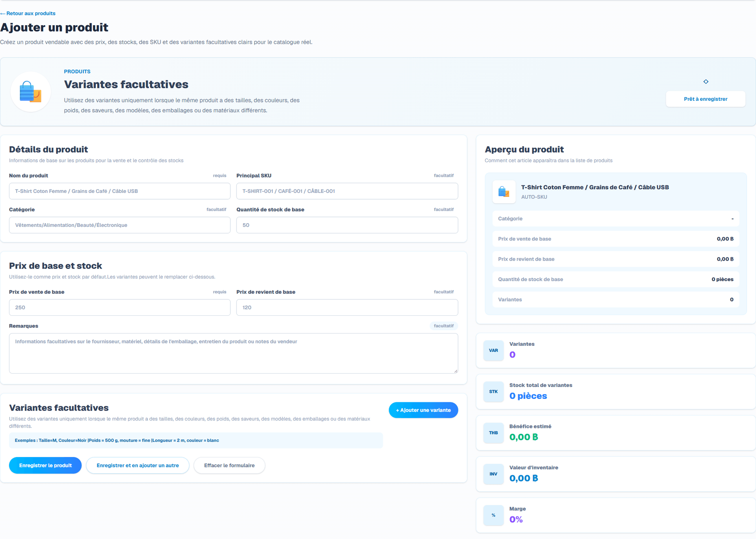
Task: Focus the Principal SKU input field
Action: click(x=347, y=191)
